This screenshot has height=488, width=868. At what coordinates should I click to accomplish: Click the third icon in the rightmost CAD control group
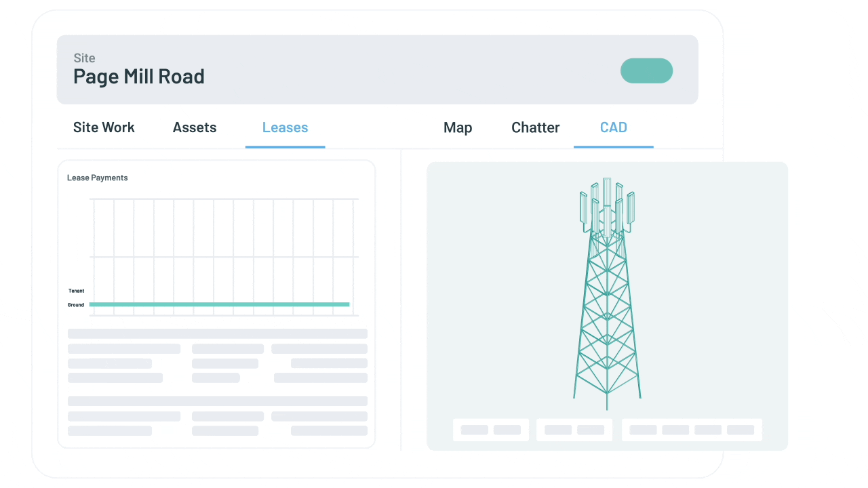[707, 430]
